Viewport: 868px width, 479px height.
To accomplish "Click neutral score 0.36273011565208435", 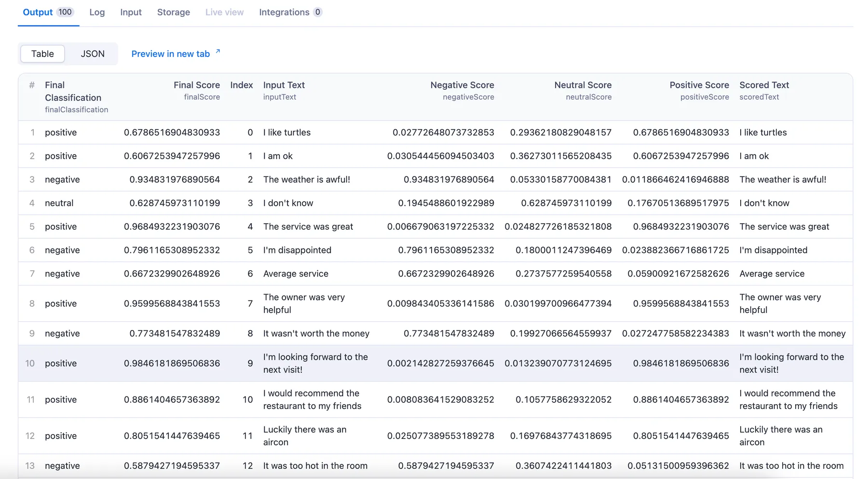I will tap(561, 156).
